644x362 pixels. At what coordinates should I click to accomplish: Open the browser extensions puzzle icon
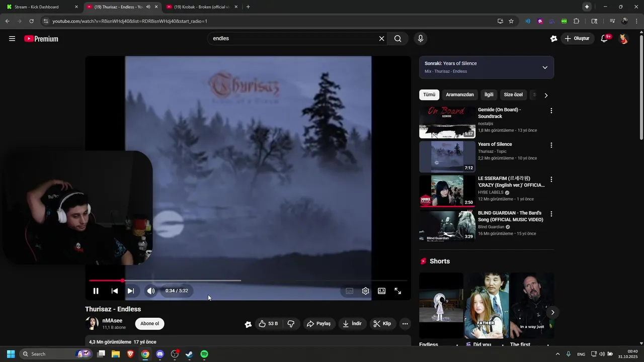tap(577, 21)
